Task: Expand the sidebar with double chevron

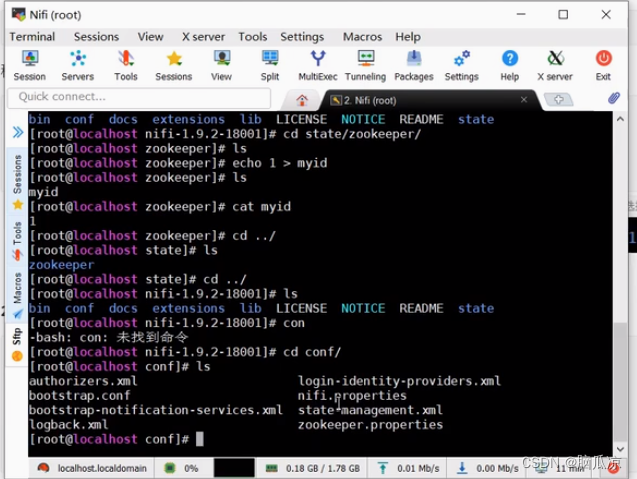Action: point(17,132)
